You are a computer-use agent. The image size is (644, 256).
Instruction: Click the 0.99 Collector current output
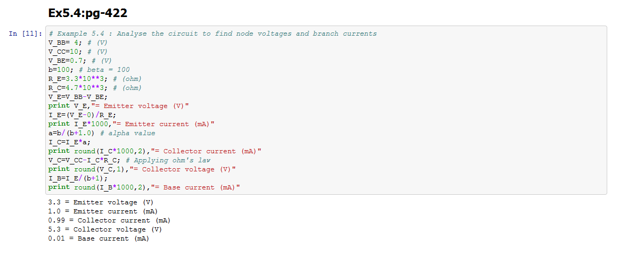click(x=109, y=220)
